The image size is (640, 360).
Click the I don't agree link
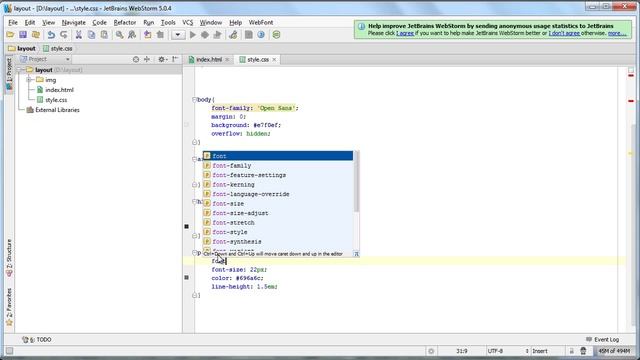[x=564, y=33]
